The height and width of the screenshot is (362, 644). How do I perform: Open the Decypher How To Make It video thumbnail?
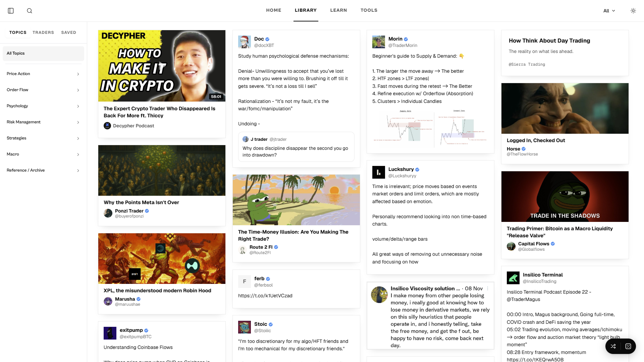coord(162,66)
